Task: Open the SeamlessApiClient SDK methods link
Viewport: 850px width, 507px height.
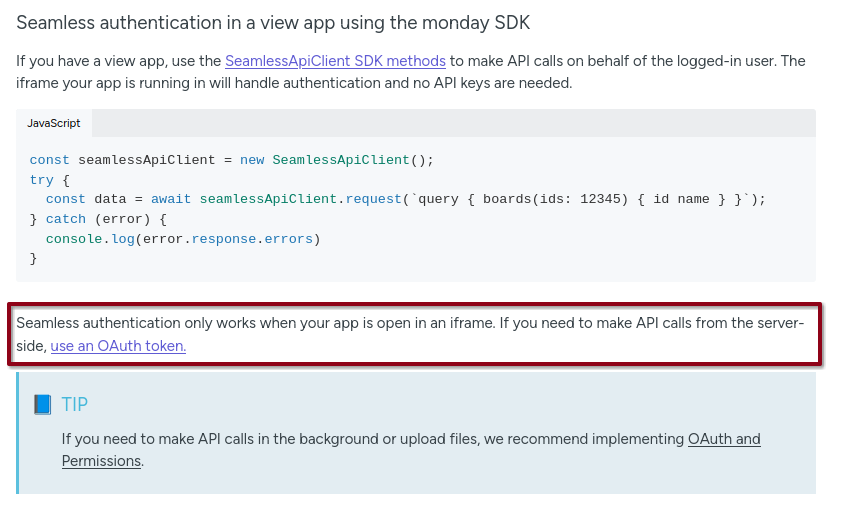Action: point(335,61)
